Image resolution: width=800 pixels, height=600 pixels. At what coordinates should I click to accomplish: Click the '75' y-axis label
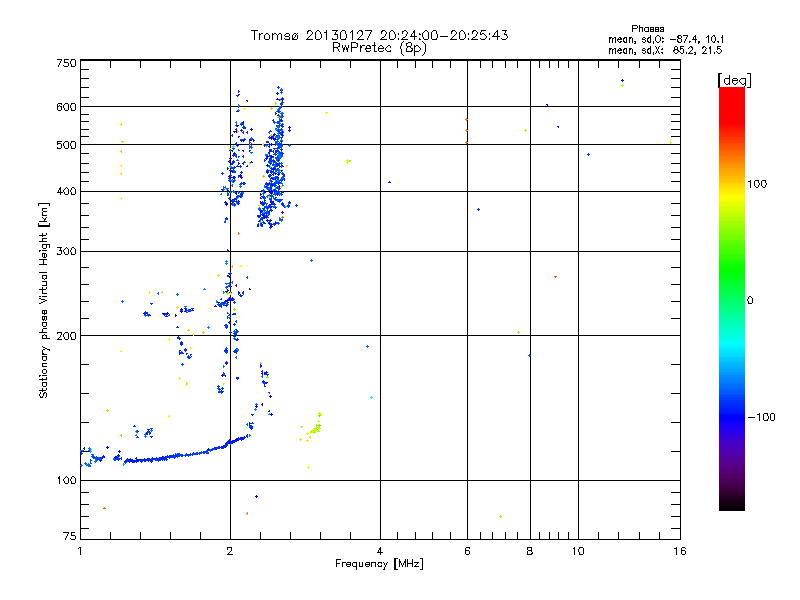coord(70,536)
